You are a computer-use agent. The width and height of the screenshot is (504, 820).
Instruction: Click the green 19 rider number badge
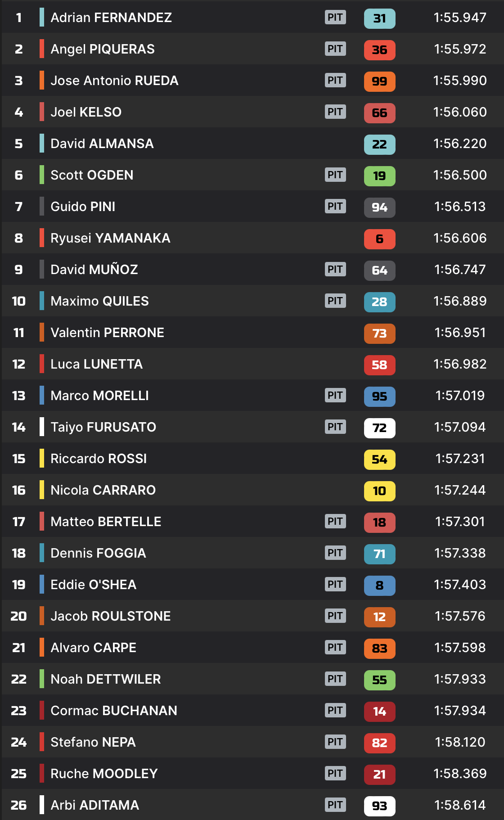click(x=379, y=176)
